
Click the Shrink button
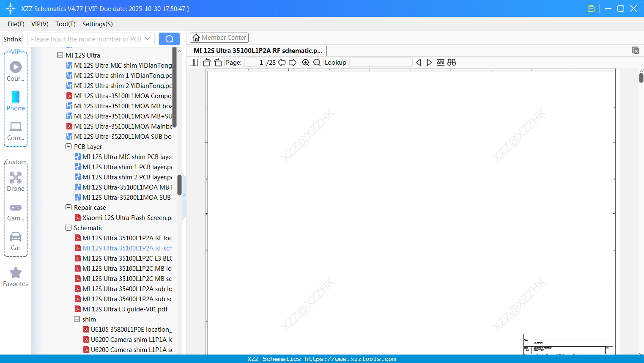tap(13, 39)
